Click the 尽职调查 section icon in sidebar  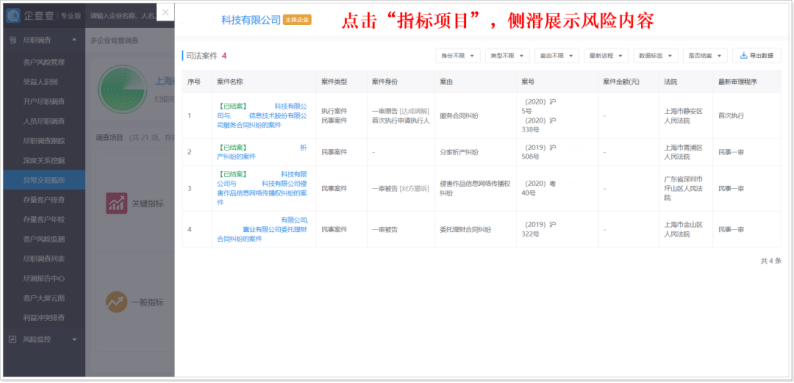coord(13,40)
